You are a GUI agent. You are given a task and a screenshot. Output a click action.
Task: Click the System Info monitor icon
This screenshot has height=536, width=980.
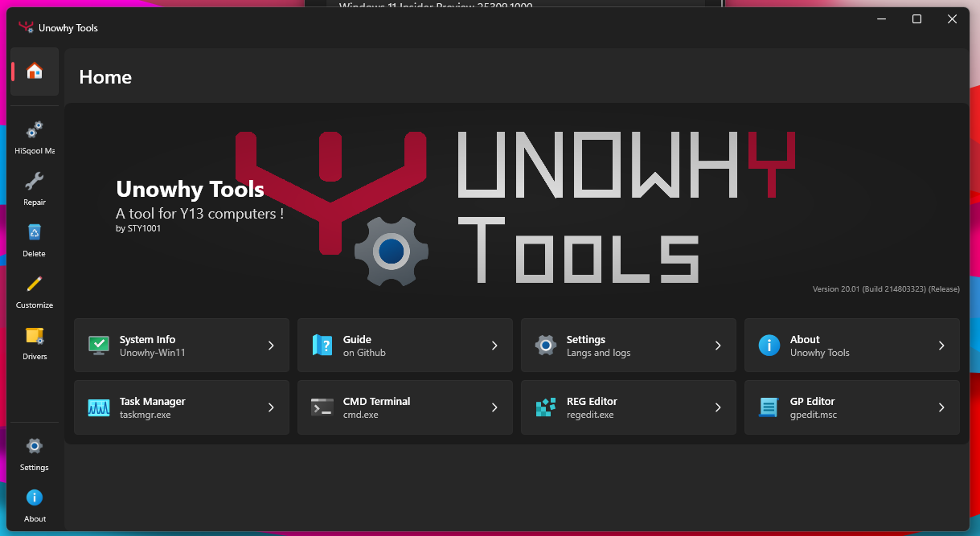point(98,346)
